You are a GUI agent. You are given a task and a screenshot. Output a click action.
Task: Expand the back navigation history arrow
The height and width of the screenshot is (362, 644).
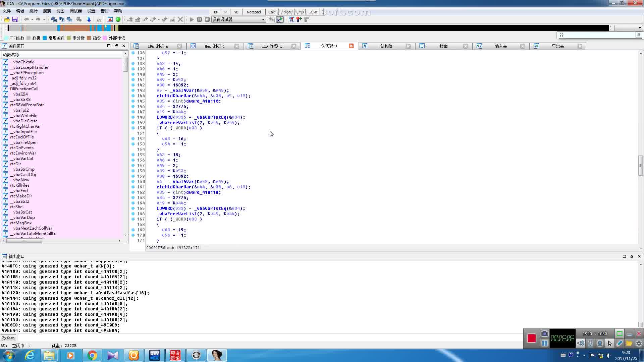coord(32,19)
